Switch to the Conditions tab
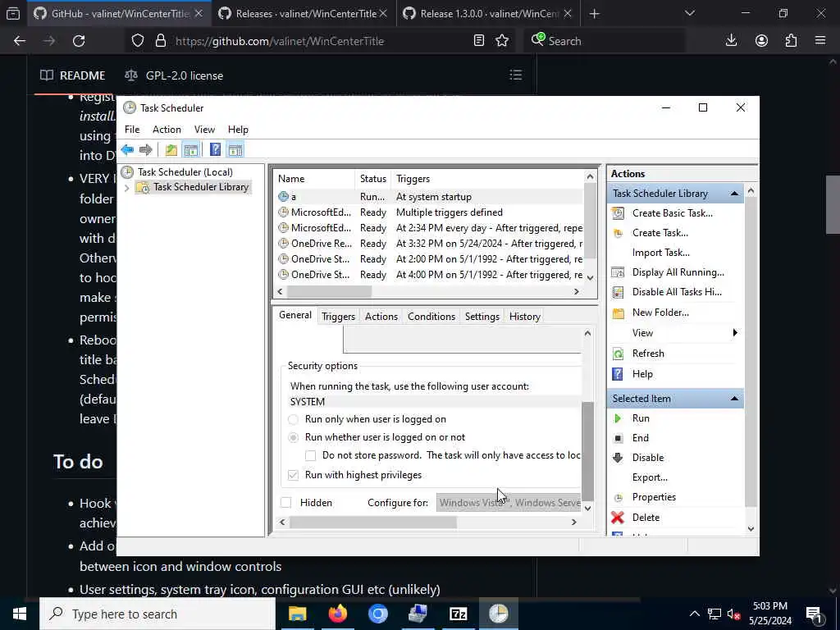 [431, 317]
